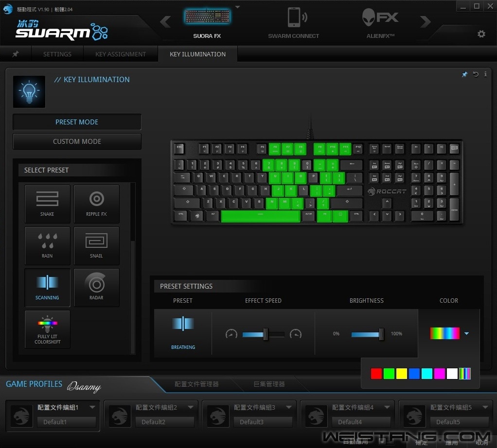Expand the profile slot 5 dropdown
Viewport: 497px width, 448px height.
click(x=485, y=407)
